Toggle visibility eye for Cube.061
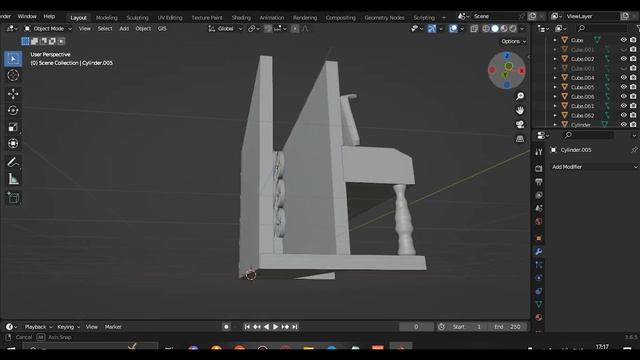 [623, 106]
